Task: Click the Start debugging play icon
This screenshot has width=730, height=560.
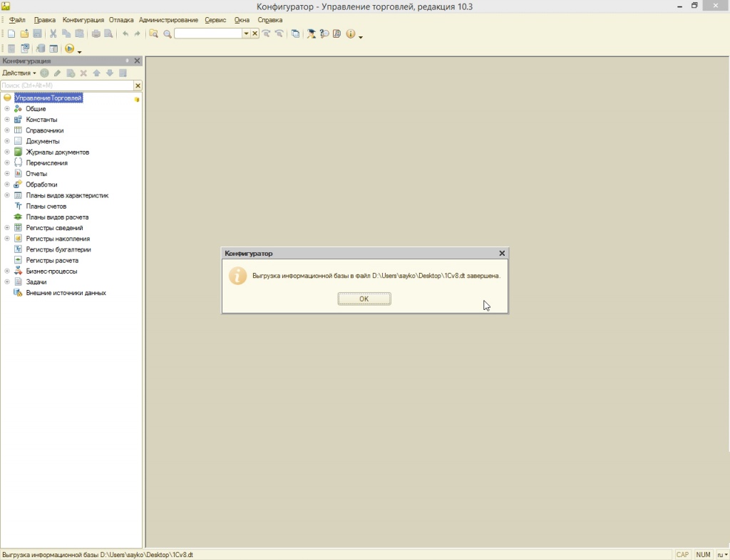Action: pos(69,48)
